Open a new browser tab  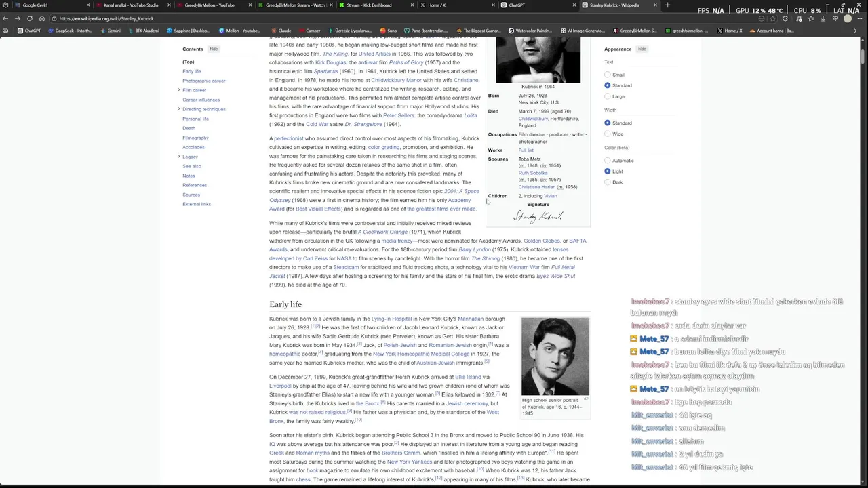tap(667, 5)
